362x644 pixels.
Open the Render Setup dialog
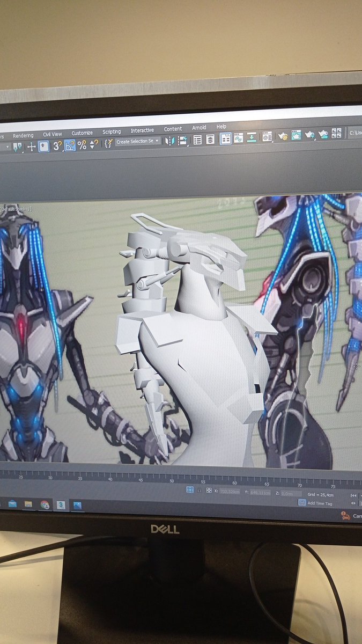pos(283,136)
